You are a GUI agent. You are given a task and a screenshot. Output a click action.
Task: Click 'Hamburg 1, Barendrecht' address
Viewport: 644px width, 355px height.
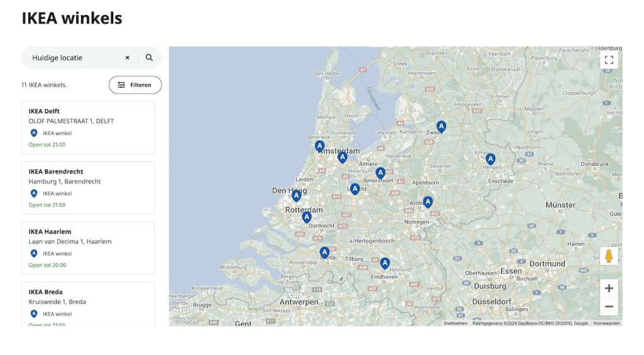pos(65,182)
